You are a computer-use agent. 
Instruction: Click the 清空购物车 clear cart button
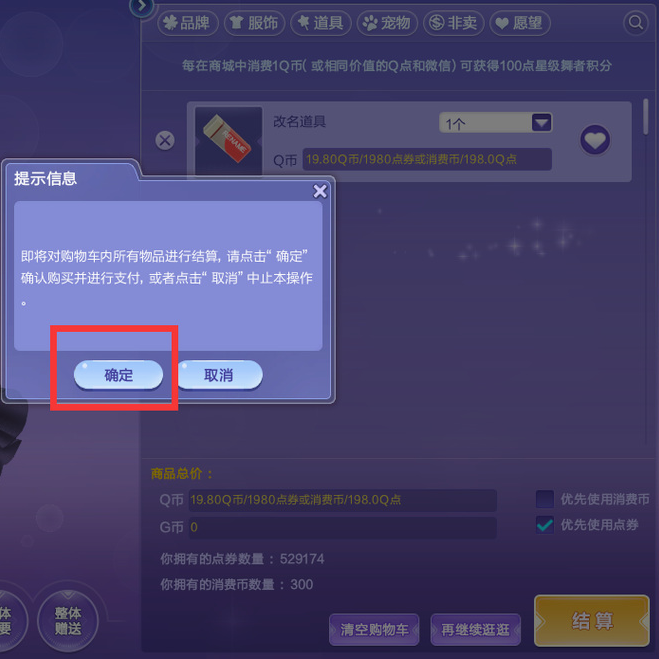coord(374,629)
